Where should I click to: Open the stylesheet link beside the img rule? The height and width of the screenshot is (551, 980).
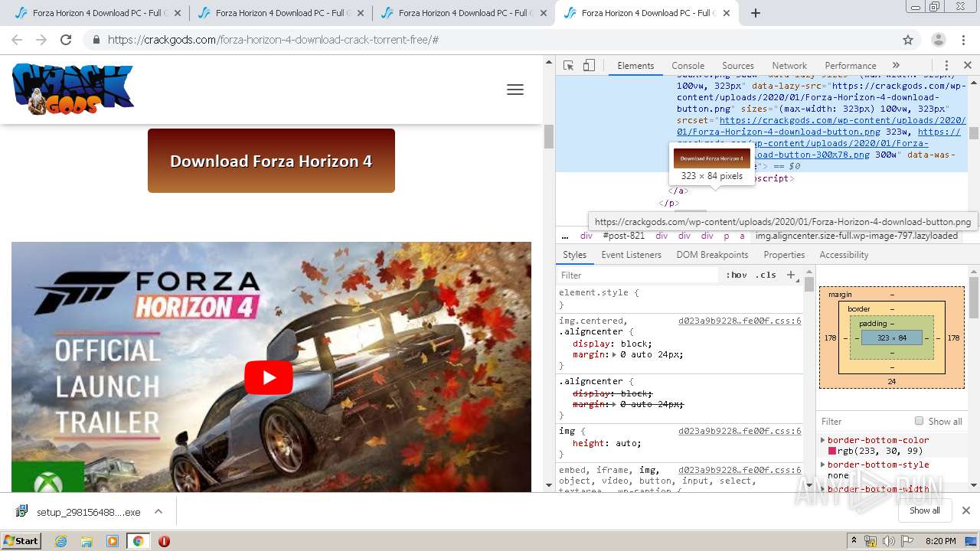[740, 431]
